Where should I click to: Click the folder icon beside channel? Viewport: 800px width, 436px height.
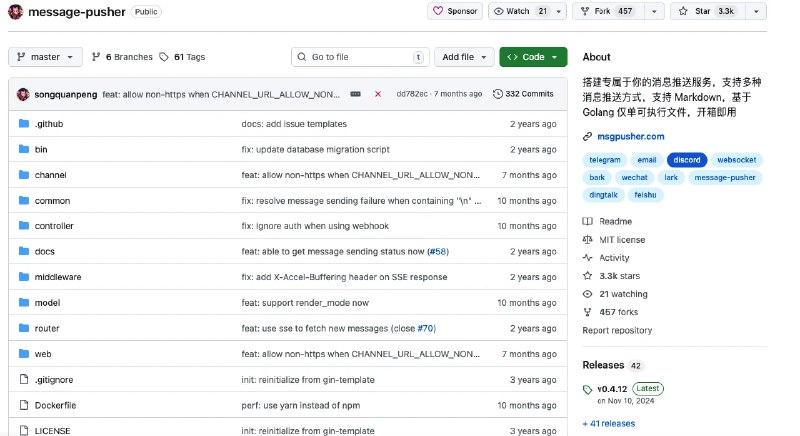23,174
